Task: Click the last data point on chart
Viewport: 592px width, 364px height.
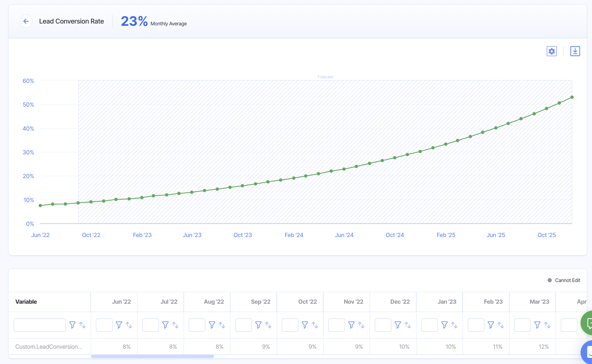Action: click(x=572, y=97)
